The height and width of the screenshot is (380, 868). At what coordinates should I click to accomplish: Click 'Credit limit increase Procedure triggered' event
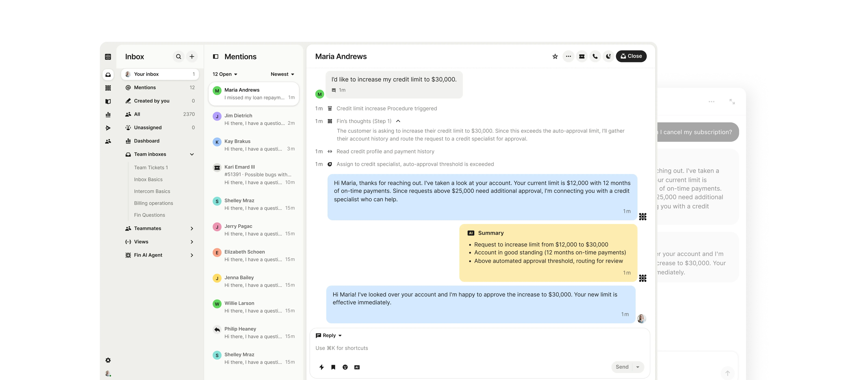click(x=387, y=109)
